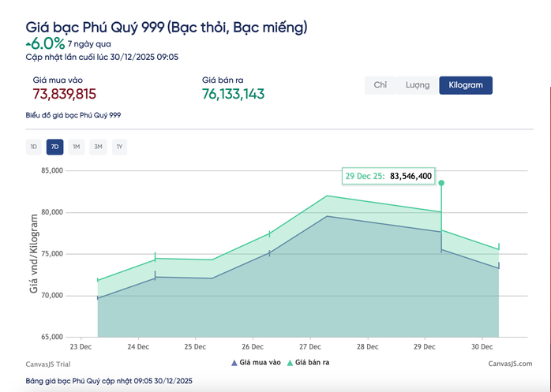This screenshot has height=392, width=551.
Task: Select the 7D chart range
Action: [54, 147]
